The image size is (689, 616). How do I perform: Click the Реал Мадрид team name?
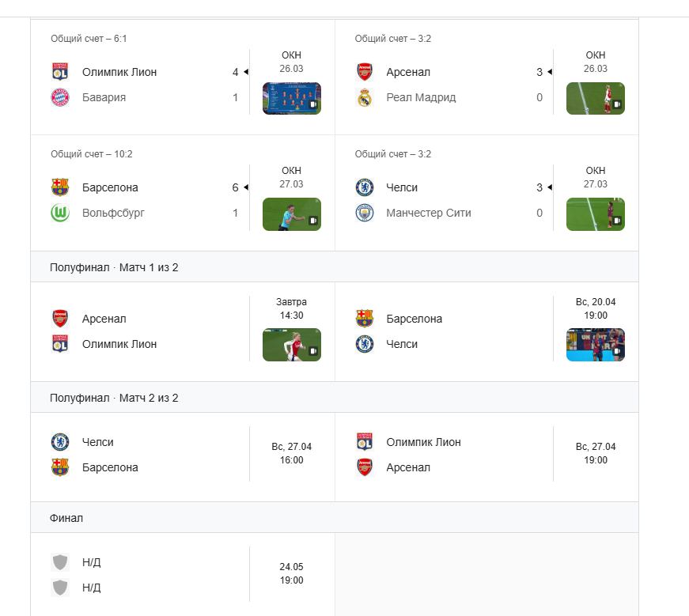coord(421,97)
